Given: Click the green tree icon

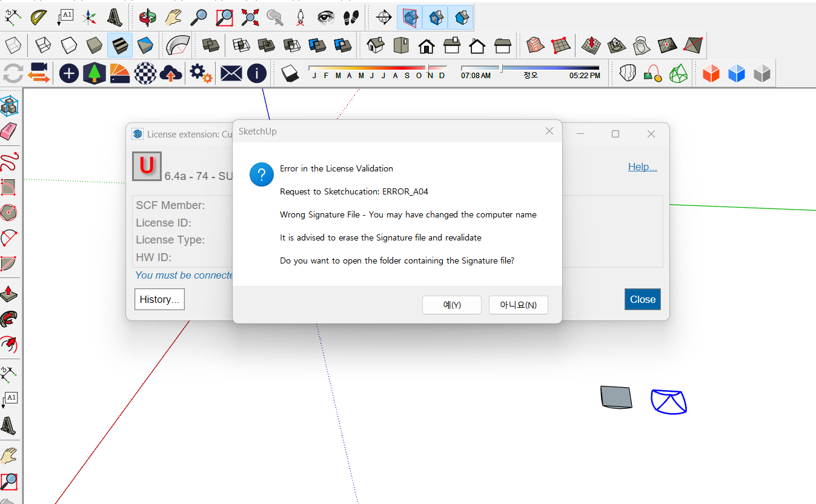Looking at the screenshot, I should click(95, 74).
